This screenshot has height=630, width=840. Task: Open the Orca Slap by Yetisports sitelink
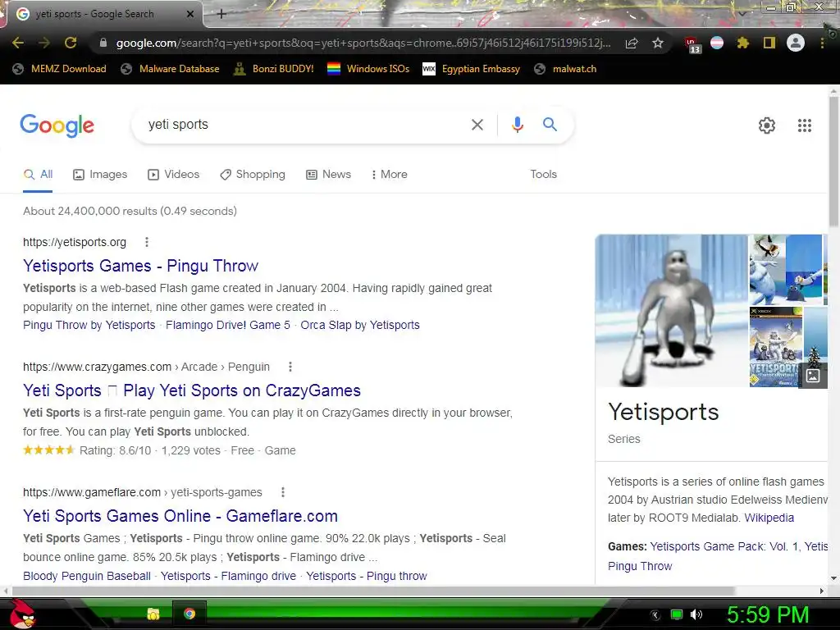pyautogui.click(x=360, y=325)
